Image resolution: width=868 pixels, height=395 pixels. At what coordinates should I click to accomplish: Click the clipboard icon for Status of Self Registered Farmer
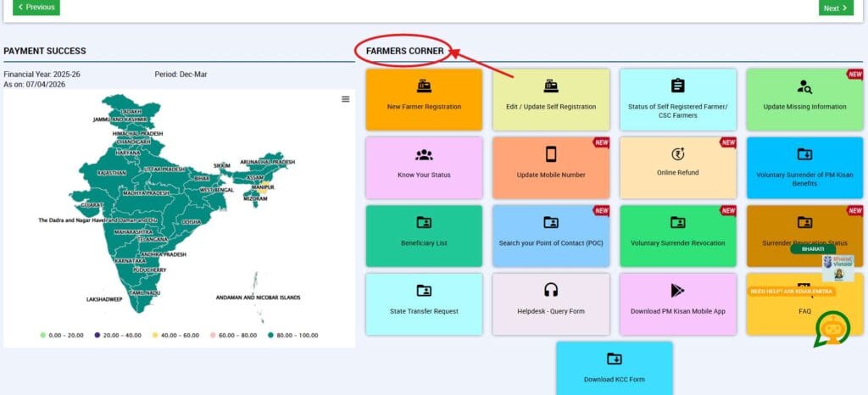coord(677,86)
